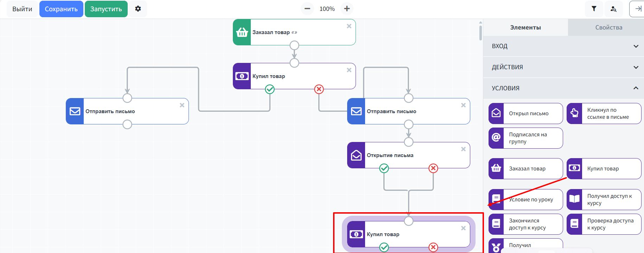The width and height of the screenshot is (644, 253).
Task: Select the Открытие письма node title
Action: [390, 155]
